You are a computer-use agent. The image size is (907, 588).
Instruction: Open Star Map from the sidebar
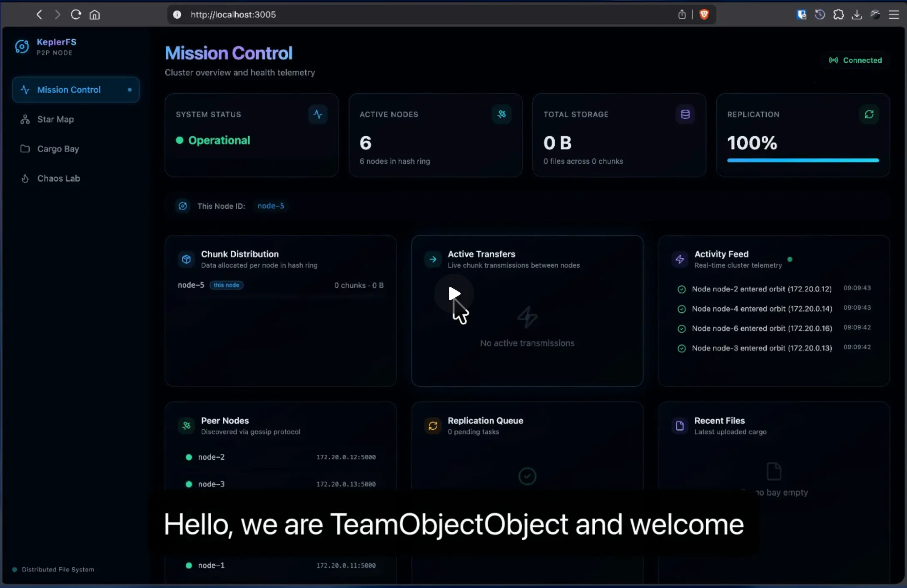55,120
